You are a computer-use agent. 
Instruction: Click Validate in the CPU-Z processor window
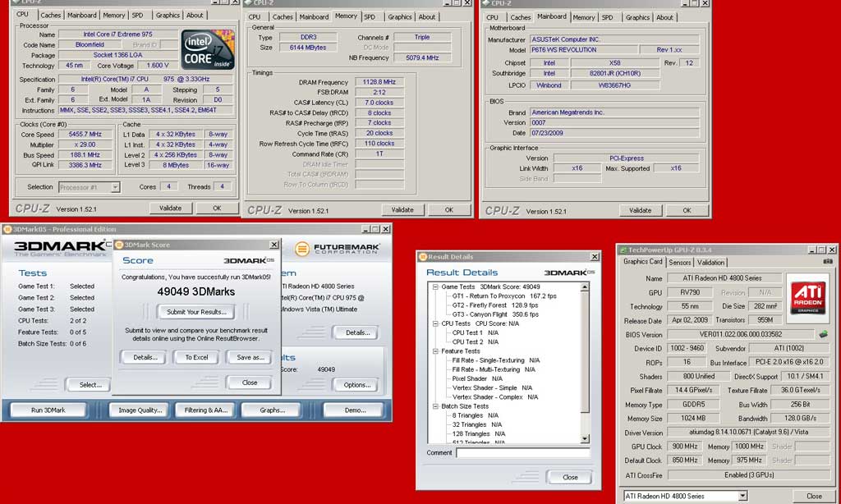point(170,208)
